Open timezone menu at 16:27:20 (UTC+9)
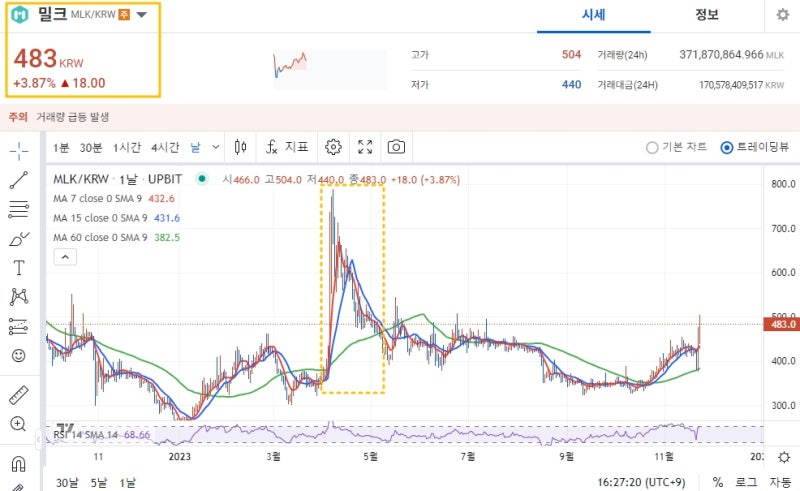 641,482
